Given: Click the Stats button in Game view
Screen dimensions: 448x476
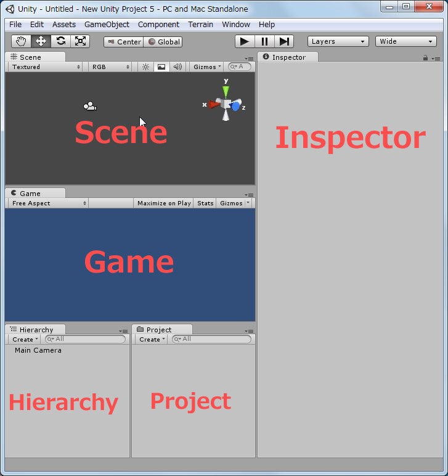Looking at the screenshot, I should pyautogui.click(x=205, y=203).
